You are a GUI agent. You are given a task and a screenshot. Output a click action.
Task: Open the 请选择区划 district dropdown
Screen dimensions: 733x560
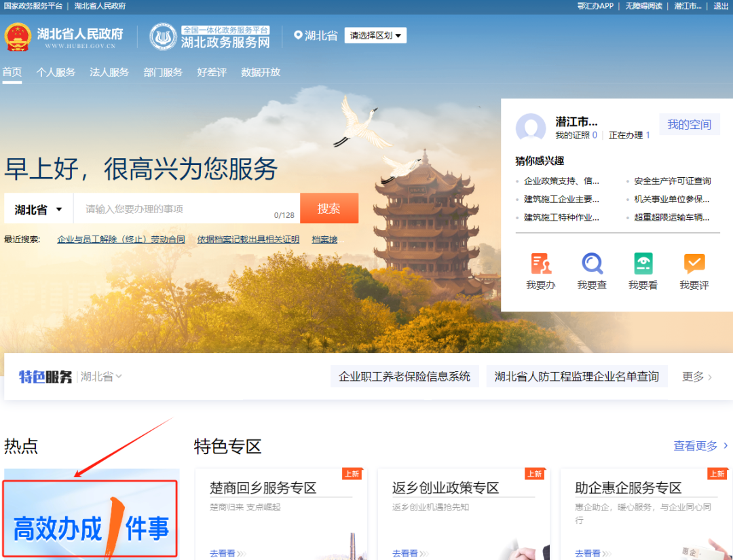click(x=375, y=35)
